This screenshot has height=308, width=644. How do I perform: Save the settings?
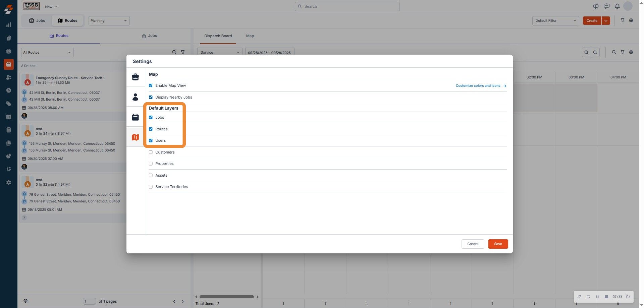pyautogui.click(x=498, y=244)
